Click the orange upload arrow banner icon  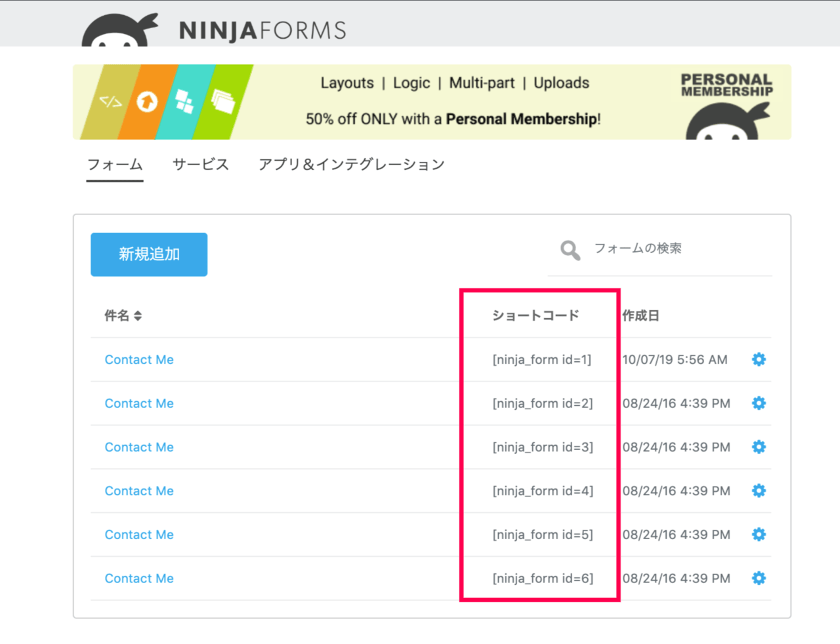(147, 102)
